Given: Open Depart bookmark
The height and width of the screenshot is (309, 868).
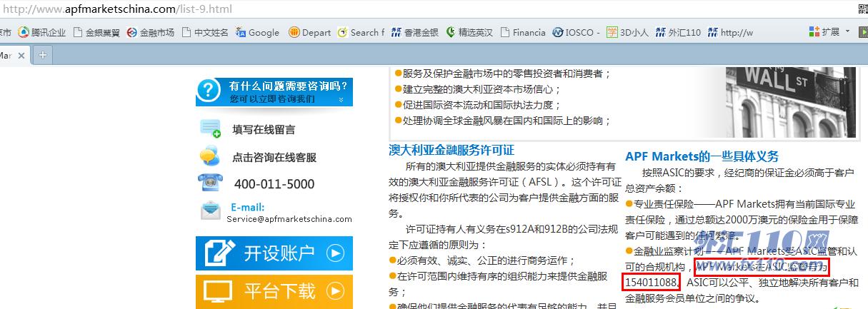Looking at the screenshot, I should tap(310, 32).
